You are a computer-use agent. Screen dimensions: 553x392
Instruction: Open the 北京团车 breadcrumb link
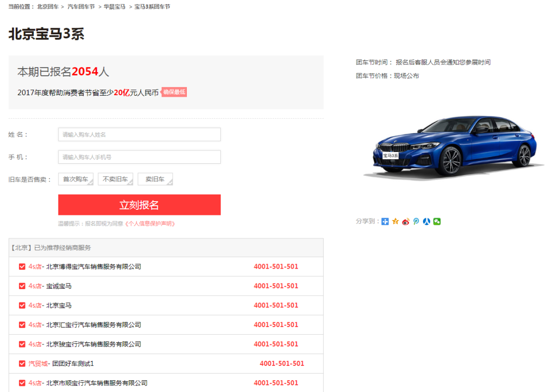48,7
